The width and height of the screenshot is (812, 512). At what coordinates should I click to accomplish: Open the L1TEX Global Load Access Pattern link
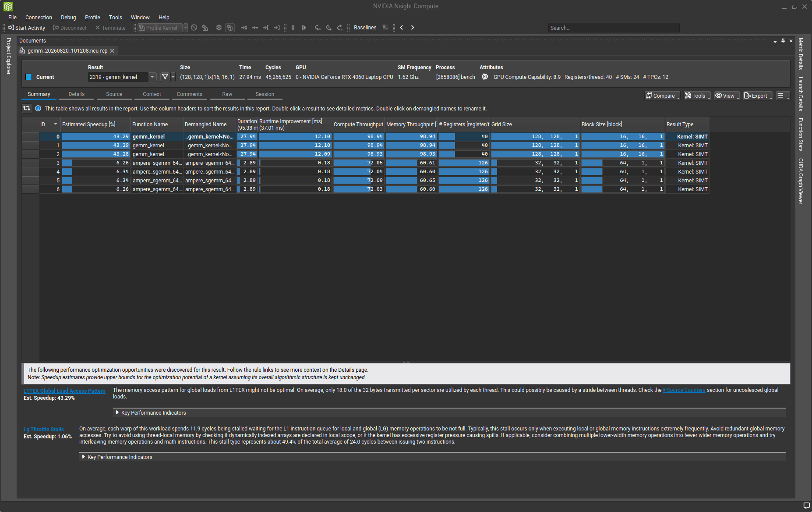64,391
